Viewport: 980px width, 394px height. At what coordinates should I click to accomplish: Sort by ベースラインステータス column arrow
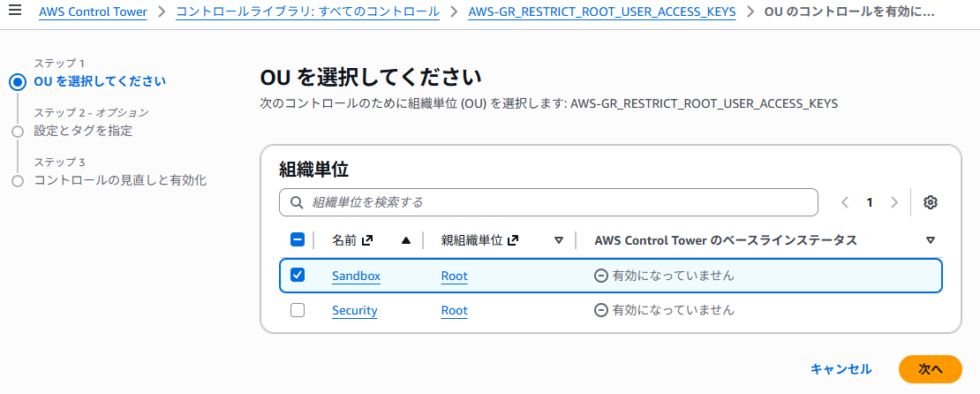click(930, 240)
